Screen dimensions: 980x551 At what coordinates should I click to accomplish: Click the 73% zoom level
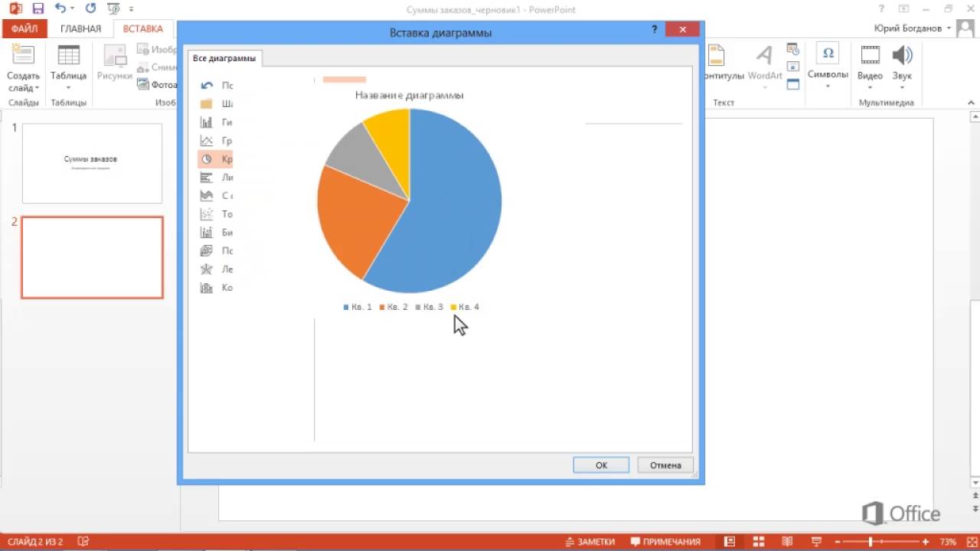948,542
